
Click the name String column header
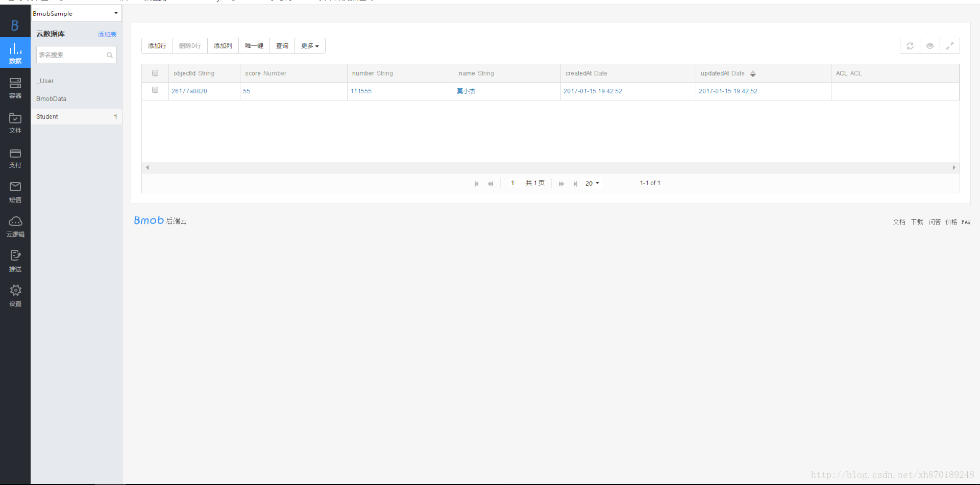[507, 73]
